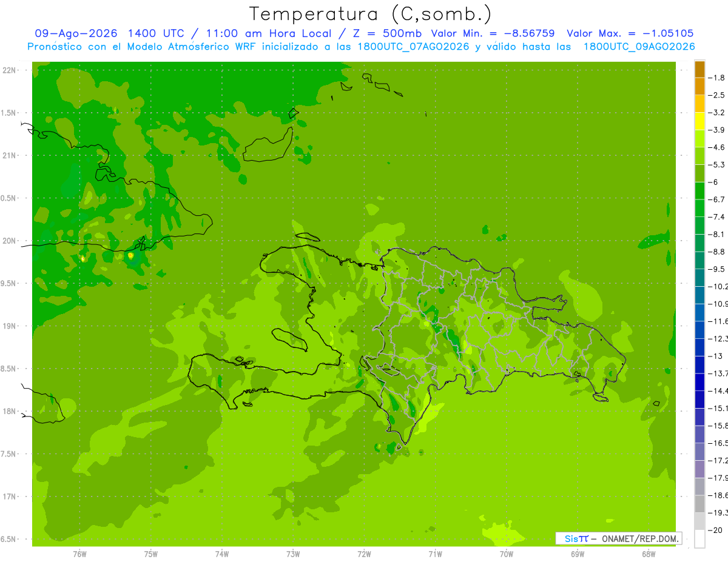Pick the green swatch between -4.6 and -5.3
This screenshot has width=728, height=562.
point(699,156)
